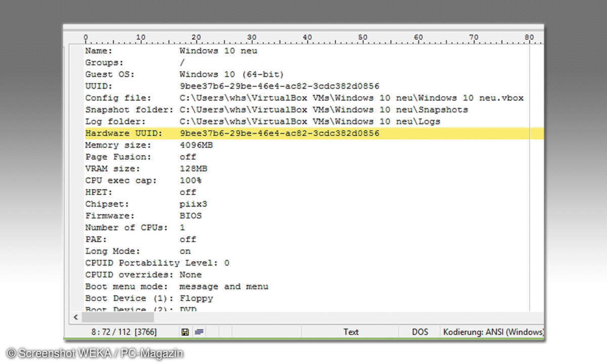This screenshot has height=364, width=607.
Task: Click the 'CPUID overrides:' label
Action: tap(129, 275)
